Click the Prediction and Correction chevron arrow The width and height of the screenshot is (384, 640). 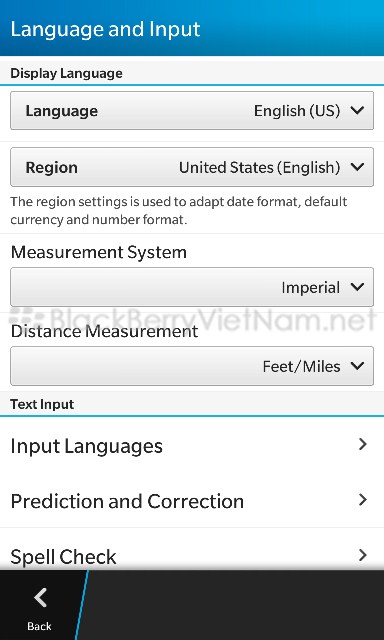click(x=362, y=500)
